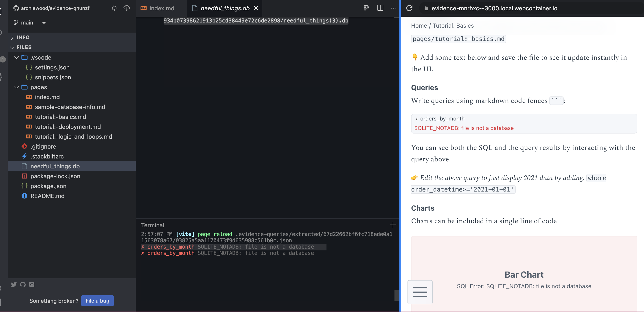This screenshot has width=644, height=312.
Task: Collapse the pages folder
Action: [17, 87]
